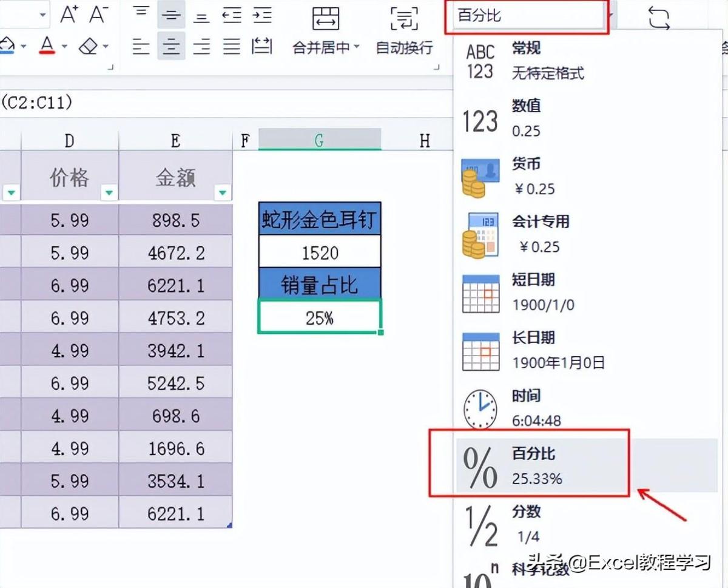Click the decrease indent icon
This screenshot has width=728, height=588.
[x=232, y=15]
